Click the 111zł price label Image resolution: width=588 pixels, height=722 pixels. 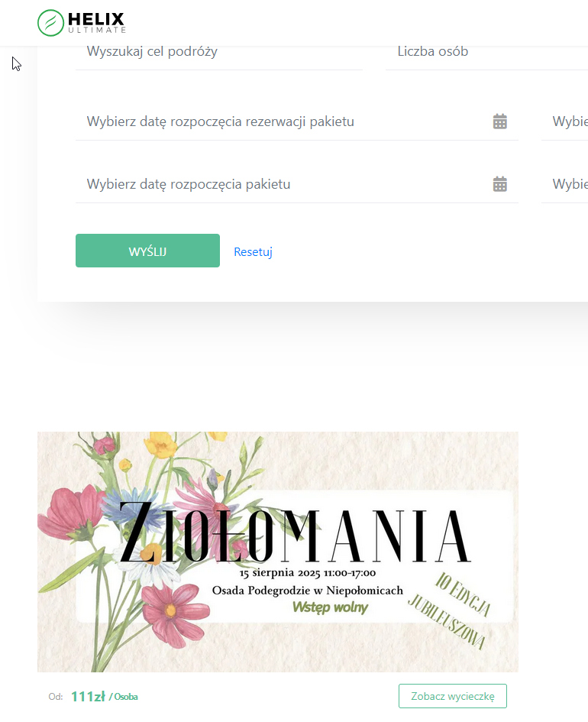(87, 696)
